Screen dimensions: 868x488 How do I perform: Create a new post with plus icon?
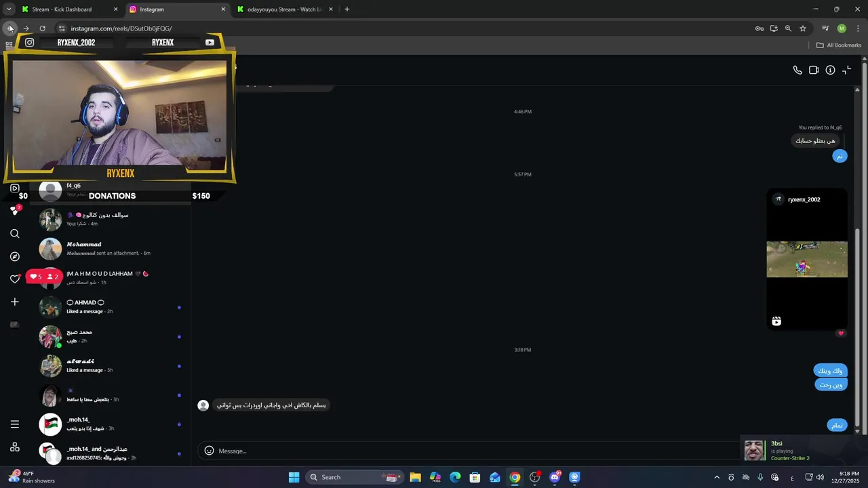coord(15,302)
